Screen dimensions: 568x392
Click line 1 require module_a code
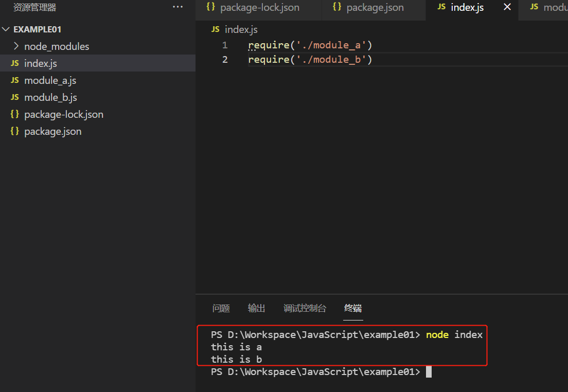click(x=310, y=45)
